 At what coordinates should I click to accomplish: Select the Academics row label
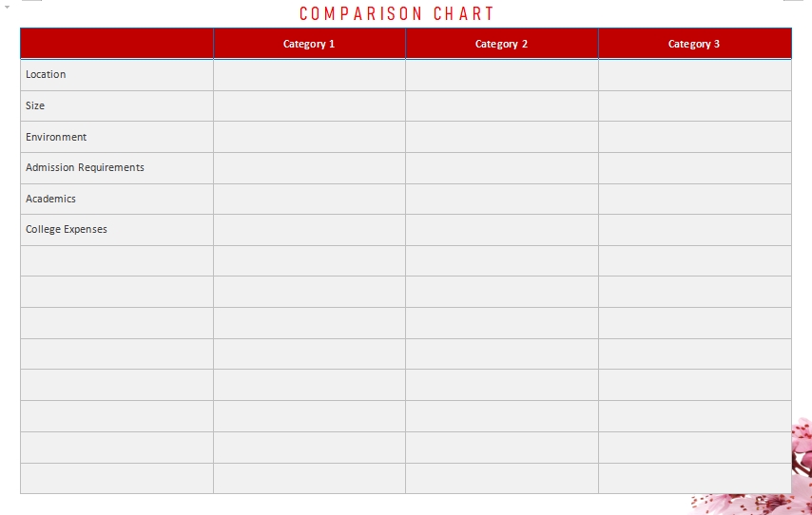coord(50,199)
